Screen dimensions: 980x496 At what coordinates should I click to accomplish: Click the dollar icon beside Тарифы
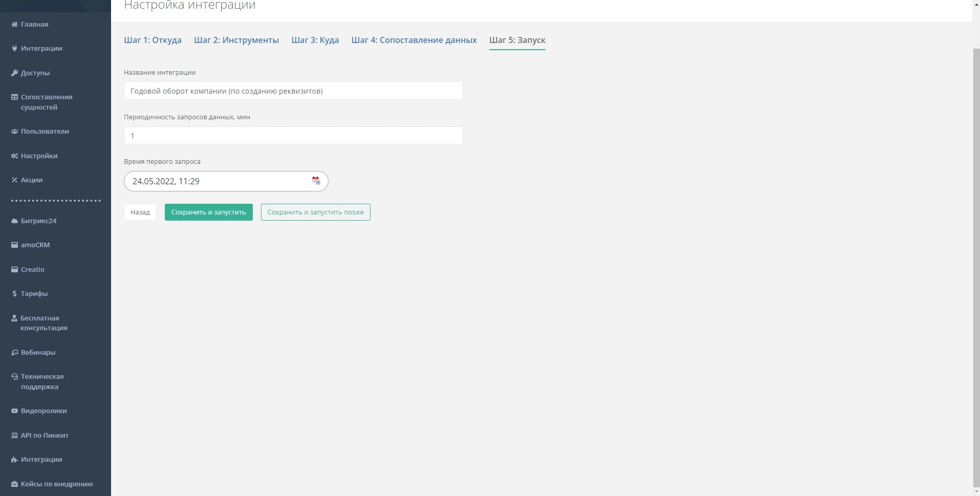click(x=14, y=294)
